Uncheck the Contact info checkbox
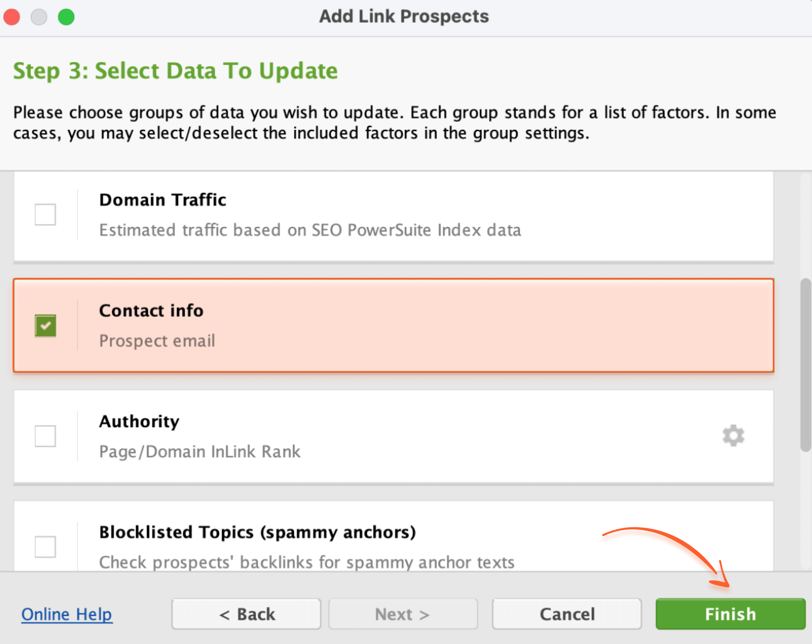812x644 pixels. click(45, 325)
